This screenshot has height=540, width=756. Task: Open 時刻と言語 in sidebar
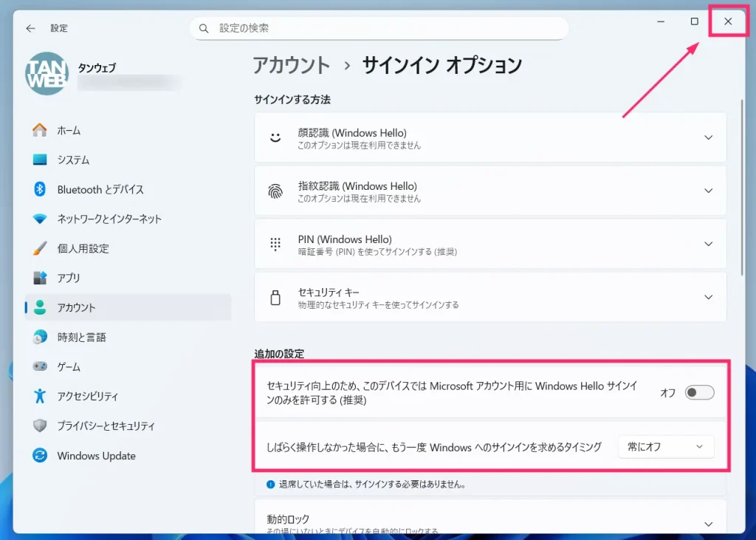128,337
